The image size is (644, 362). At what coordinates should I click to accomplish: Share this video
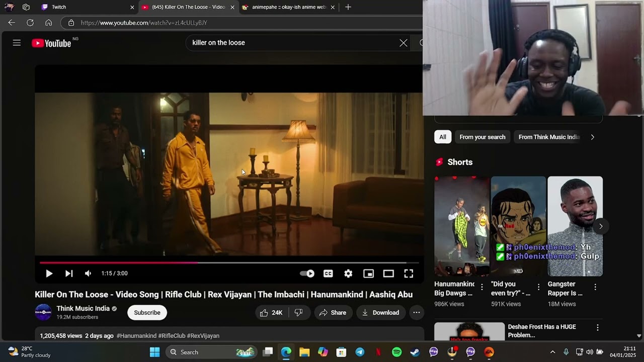(x=333, y=313)
